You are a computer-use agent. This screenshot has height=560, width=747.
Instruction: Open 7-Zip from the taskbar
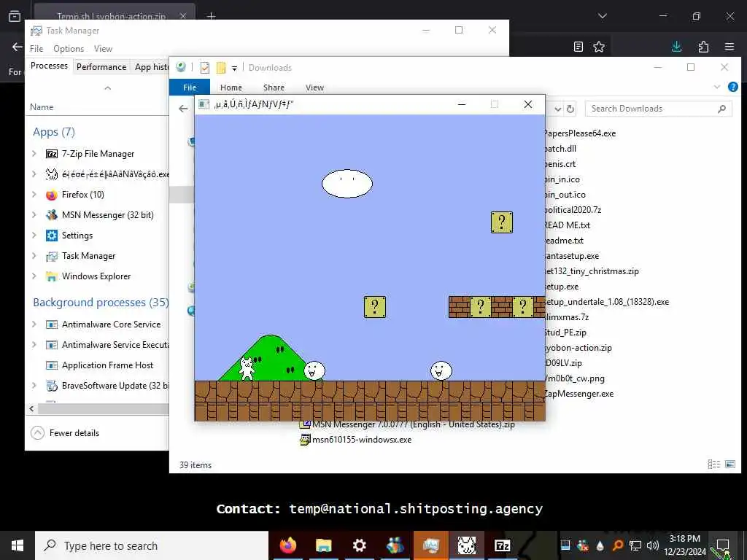point(502,545)
